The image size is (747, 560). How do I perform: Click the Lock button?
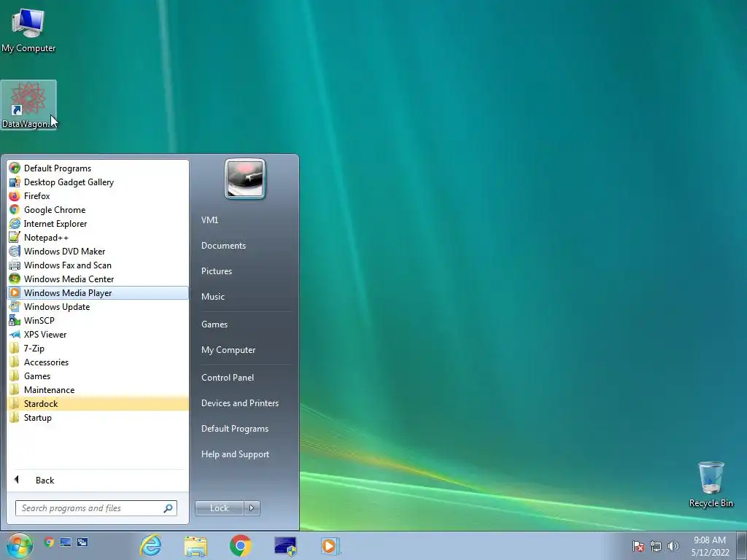pyautogui.click(x=219, y=508)
